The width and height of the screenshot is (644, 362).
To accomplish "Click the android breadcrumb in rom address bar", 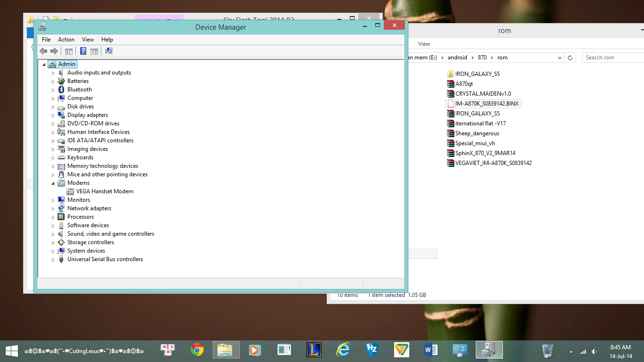I will pyautogui.click(x=457, y=58).
